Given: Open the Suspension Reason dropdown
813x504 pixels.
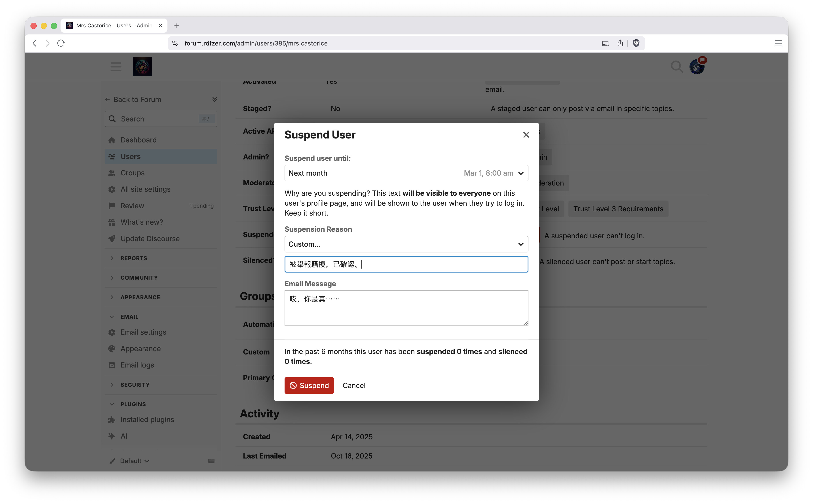Looking at the screenshot, I should click(406, 244).
